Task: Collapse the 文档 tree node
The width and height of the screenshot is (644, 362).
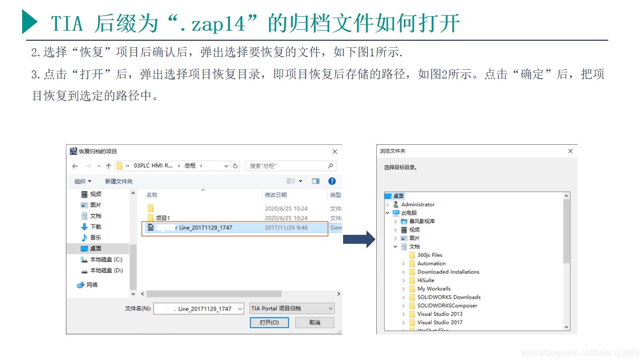Action: (395, 247)
